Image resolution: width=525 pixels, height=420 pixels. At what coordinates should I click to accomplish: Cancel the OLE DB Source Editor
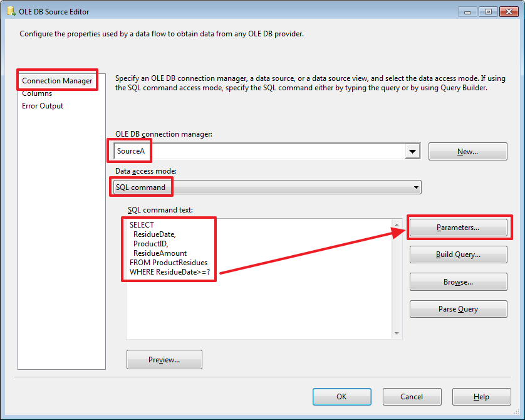[412, 396]
